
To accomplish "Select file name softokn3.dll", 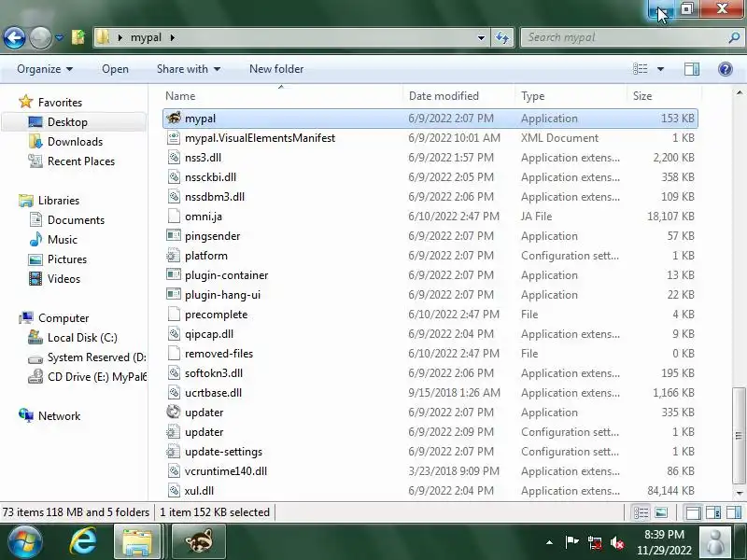I will (214, 372).
